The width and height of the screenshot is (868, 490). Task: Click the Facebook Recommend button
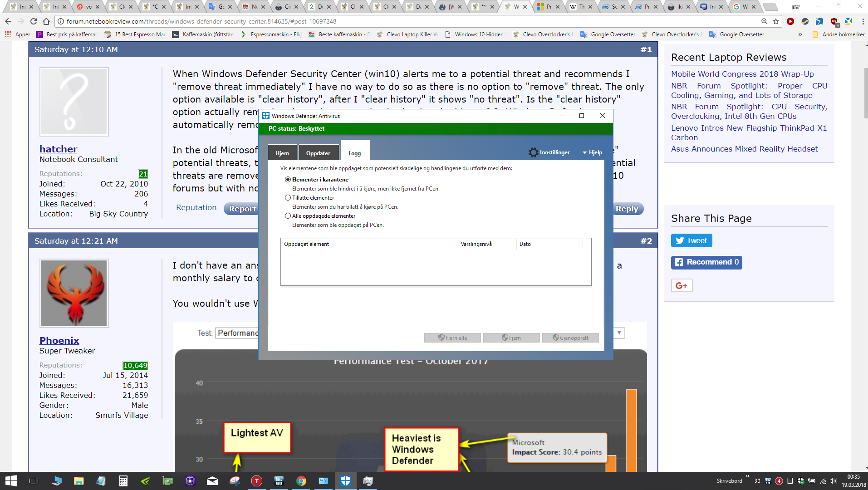(x=706, y=262)
